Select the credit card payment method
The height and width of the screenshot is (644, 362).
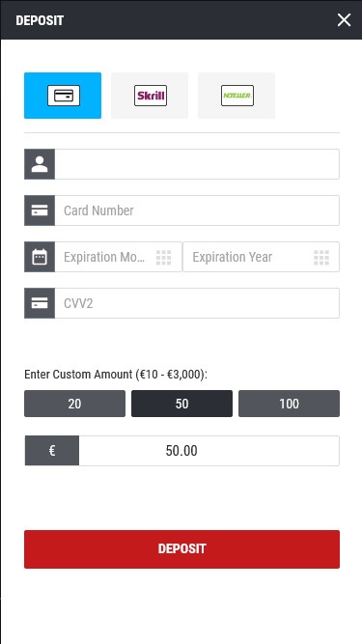(x=63, y=96)
